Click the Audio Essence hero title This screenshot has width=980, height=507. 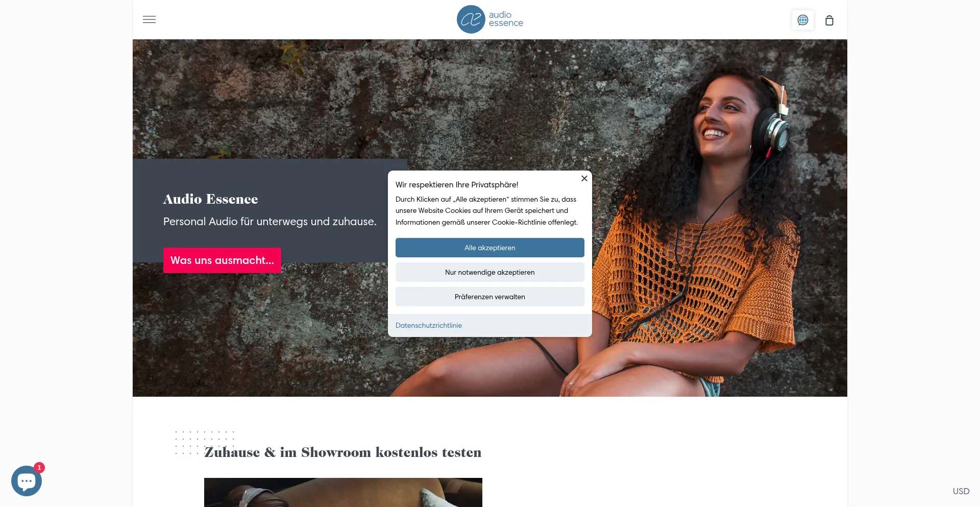(x=211, y=199)
